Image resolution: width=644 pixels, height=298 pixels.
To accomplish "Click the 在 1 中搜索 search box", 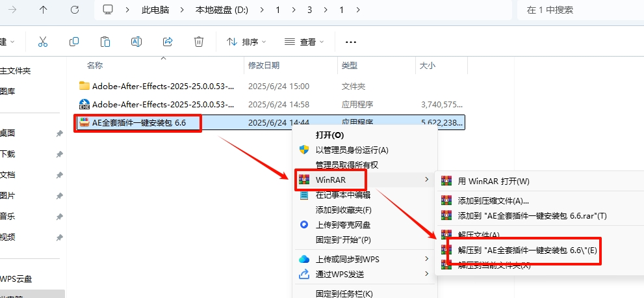I will click(581, 10).
